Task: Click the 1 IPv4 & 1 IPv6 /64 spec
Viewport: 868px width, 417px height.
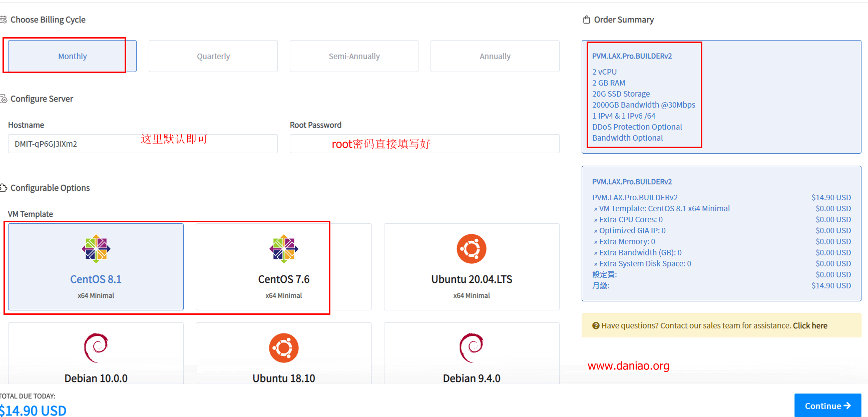Action: click(624, 116)
